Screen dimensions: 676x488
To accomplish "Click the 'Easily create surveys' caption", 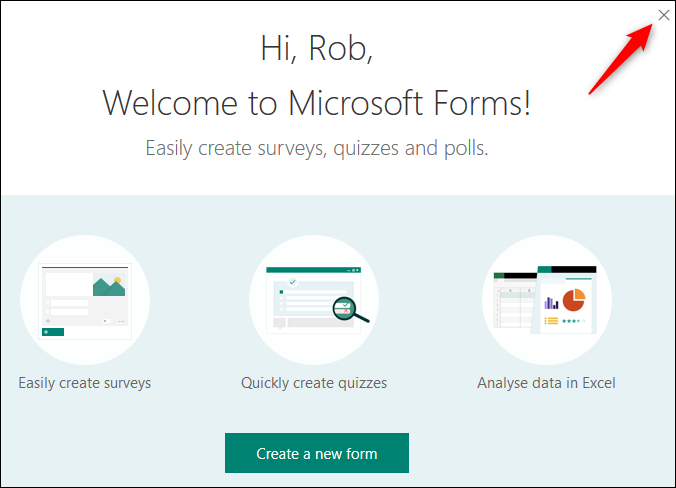I will [x=85, y=382].
